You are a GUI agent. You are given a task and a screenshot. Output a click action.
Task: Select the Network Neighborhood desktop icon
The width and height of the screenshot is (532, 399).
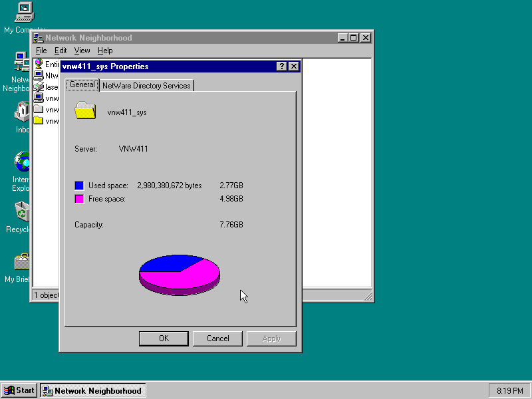(x=21, y=62)
